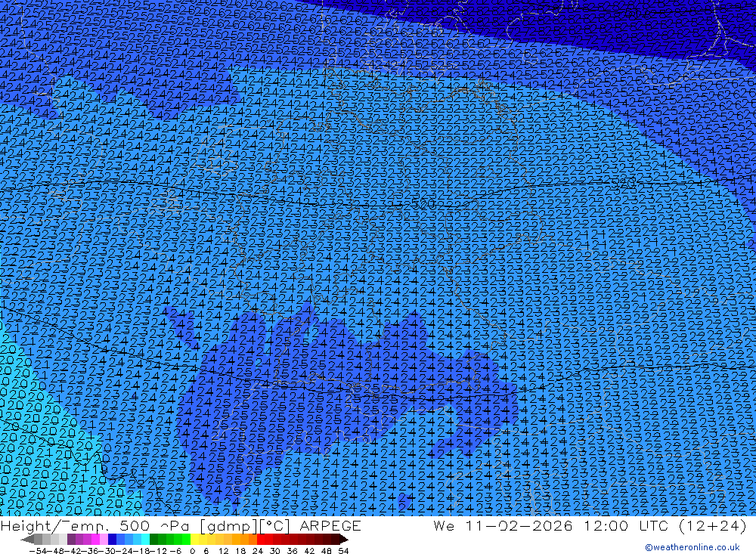
Task: Click the dark green -12 legend swatch
Action: tap(153, 539)
